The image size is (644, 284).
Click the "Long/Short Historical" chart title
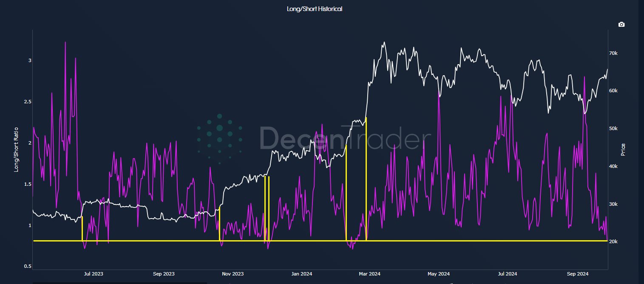point(314,9)
